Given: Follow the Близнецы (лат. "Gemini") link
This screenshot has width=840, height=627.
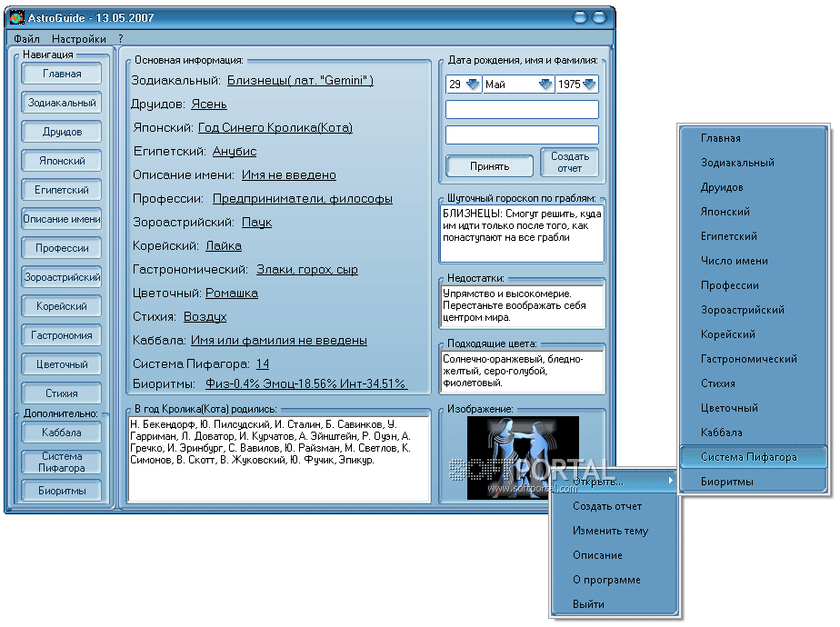Looking at the screenshot, I should coord(300,80).
